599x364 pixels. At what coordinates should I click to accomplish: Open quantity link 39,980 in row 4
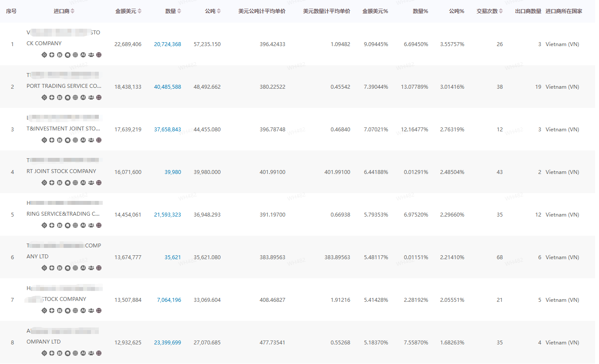click(x=172, y=172)
